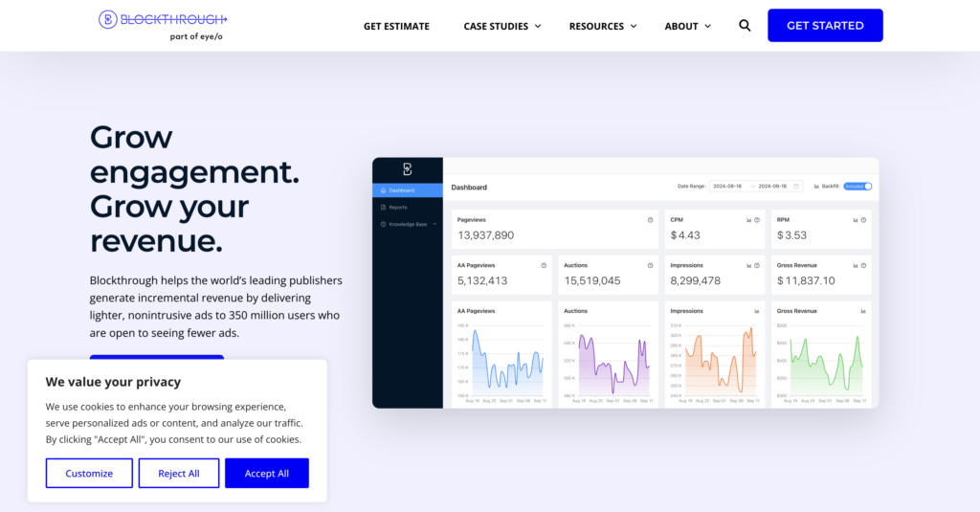Click the Auctions purple line chart

pos(613,362)
